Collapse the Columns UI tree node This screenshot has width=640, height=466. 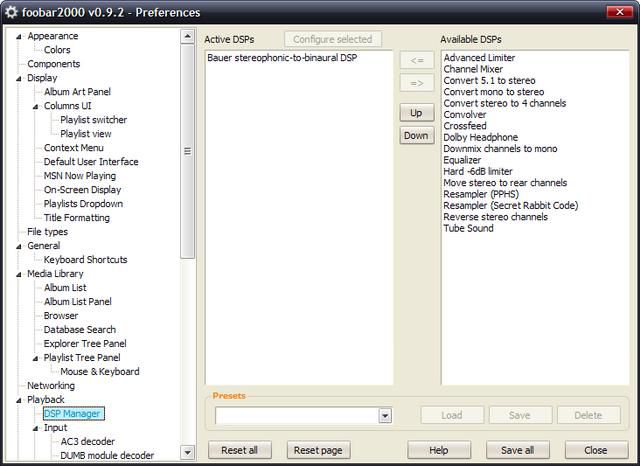[36, 107]
